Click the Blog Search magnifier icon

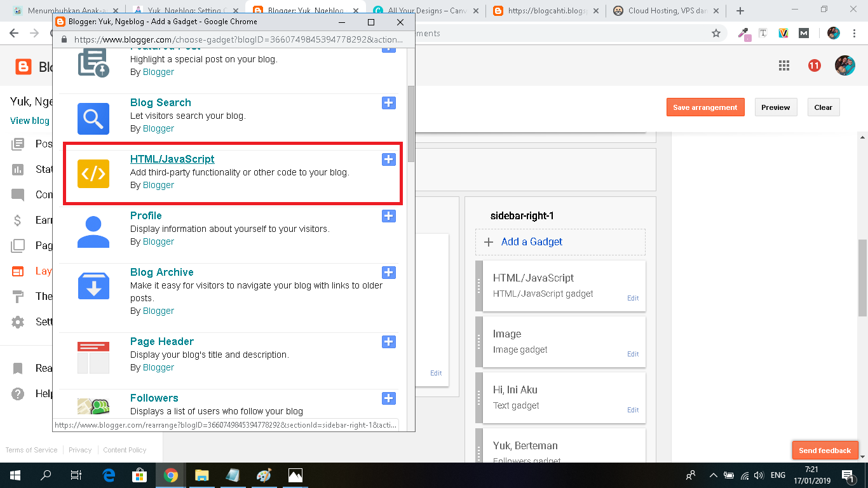tap(93, 118)
